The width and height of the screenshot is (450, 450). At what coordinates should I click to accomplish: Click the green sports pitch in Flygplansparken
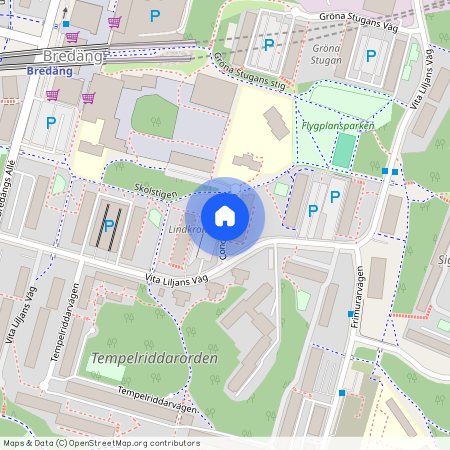[x=344, y=151]
